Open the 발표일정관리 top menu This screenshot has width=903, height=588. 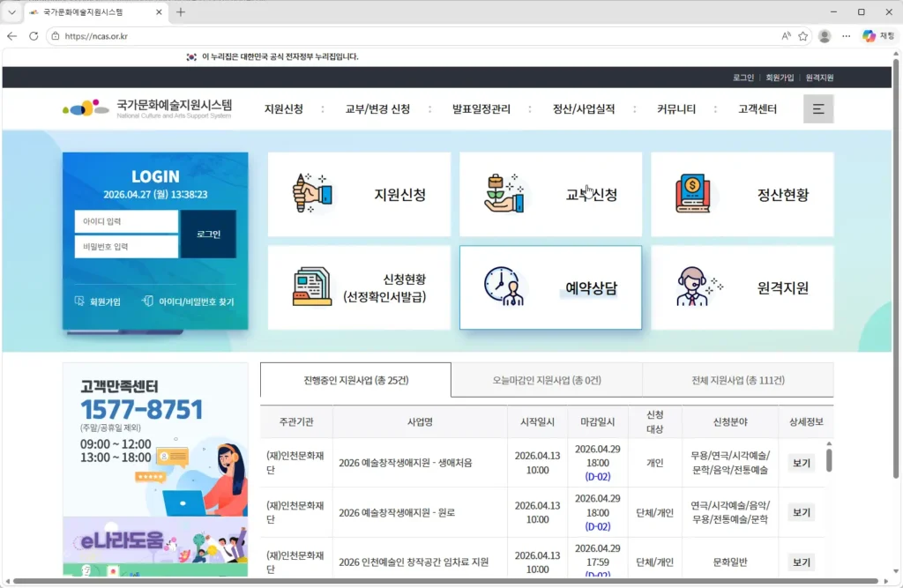click(x=481, y=108)
